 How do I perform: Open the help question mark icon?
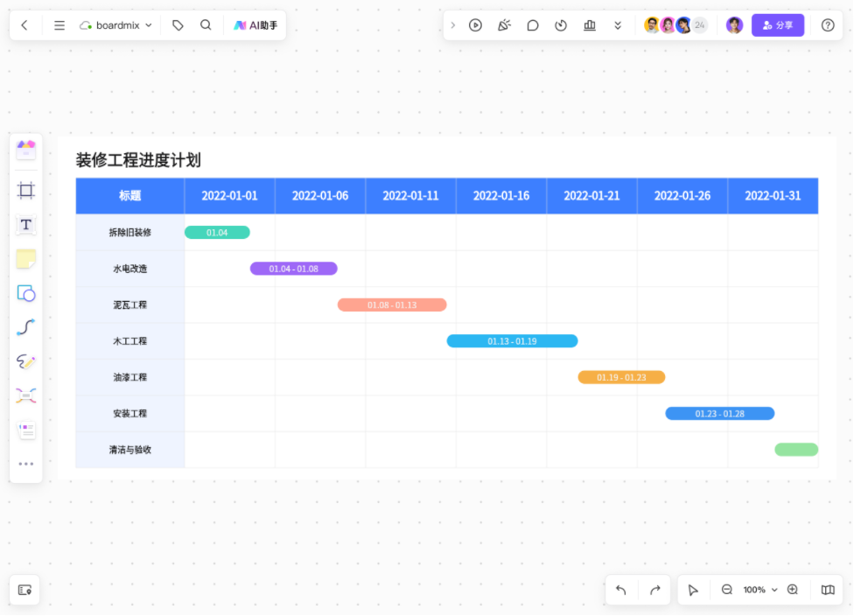(x=828, y=25)
